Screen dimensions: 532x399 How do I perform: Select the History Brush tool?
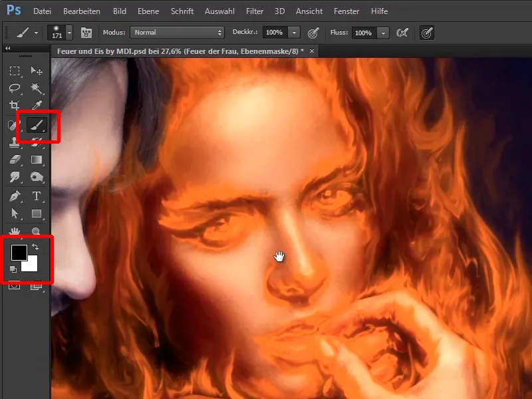[37, 142]
